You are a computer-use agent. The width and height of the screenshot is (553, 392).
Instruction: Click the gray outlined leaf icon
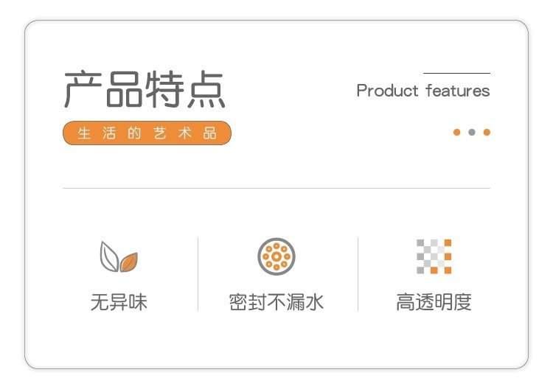[109, 255]
